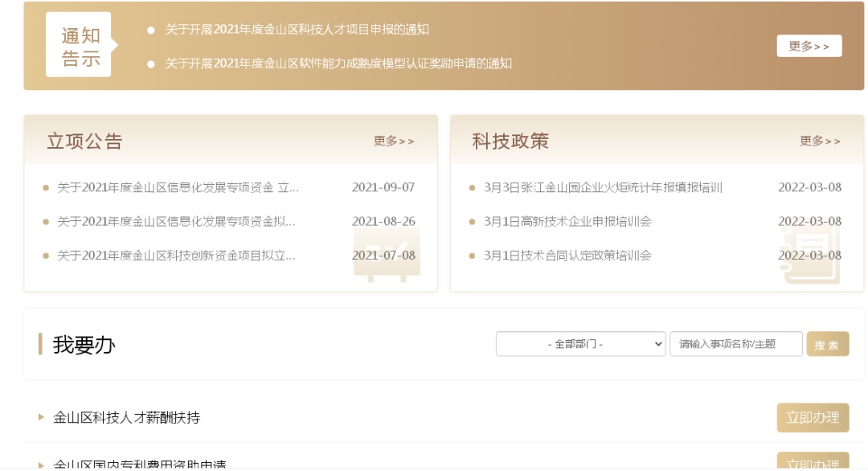Expand the 金山区科技人才薪酬扶持 arrow
Image resolution: width=868 pixels, height=471 pixels.
click(x=42, y=417)
